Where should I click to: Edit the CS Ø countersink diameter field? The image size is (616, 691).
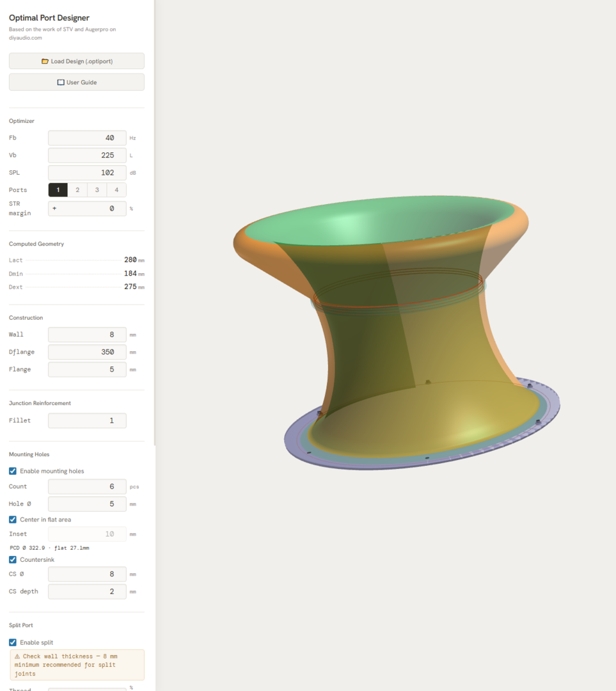(x=87, y=574)
